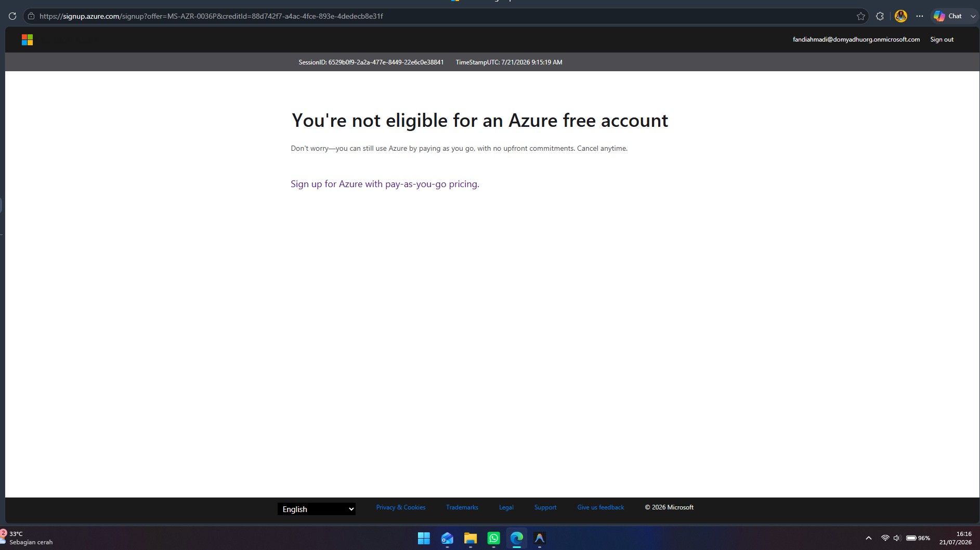Viewport: 980px width, 550px height.
Task: Open the Legal footer link
Action: [x=506, y=507]
